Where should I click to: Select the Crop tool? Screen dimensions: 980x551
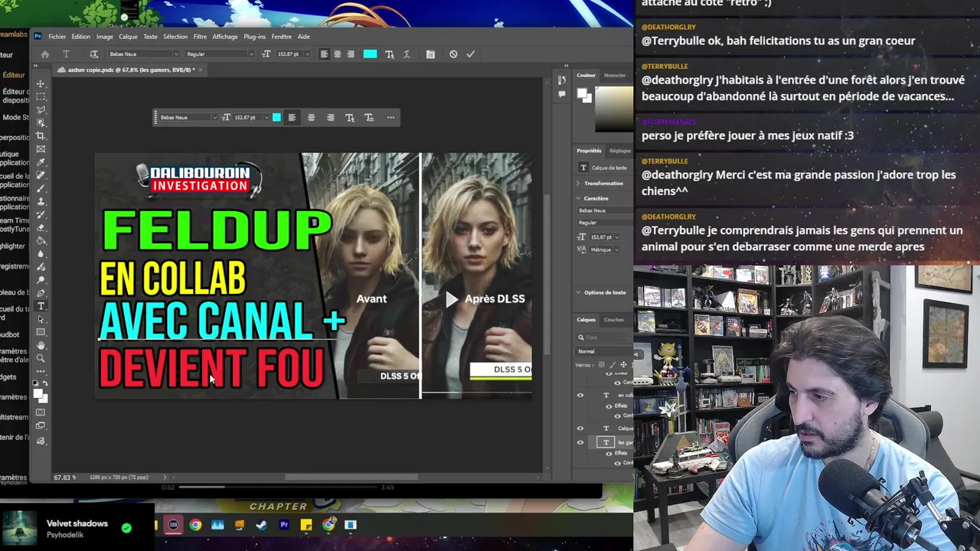41,135
